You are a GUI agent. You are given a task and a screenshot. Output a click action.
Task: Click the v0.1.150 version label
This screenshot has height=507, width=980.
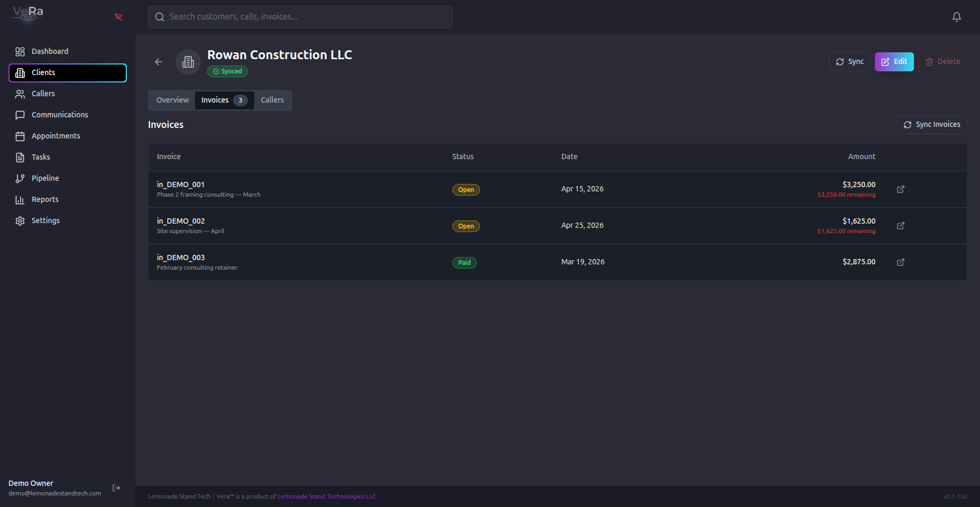pos(955,496)
